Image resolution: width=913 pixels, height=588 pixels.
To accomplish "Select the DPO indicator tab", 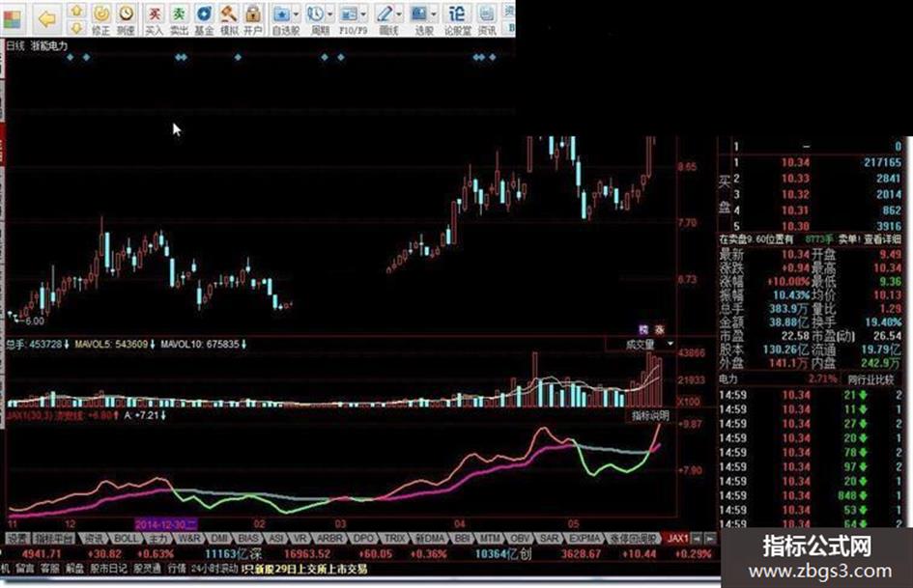I will (x=363, y=539).
